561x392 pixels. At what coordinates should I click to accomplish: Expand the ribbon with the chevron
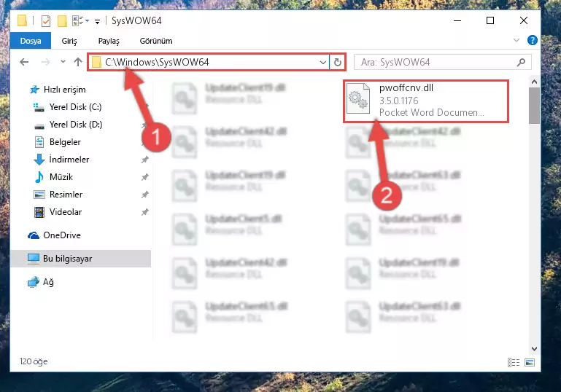pyautogui.click(x=516, y=40)
